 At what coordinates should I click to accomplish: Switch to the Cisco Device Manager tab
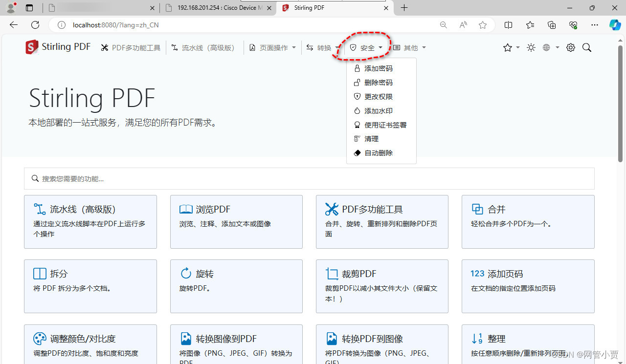pos(218,8)
